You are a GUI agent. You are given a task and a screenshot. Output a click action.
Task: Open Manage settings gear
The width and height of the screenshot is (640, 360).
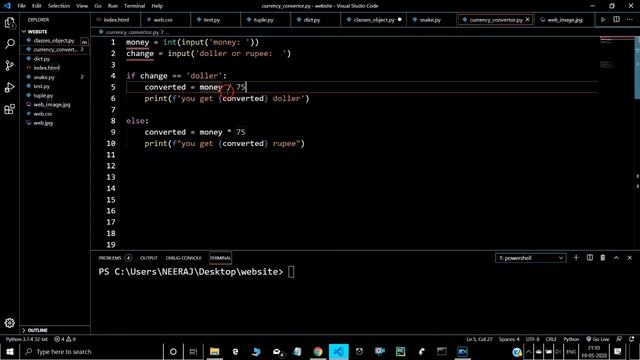click(10, 323)
